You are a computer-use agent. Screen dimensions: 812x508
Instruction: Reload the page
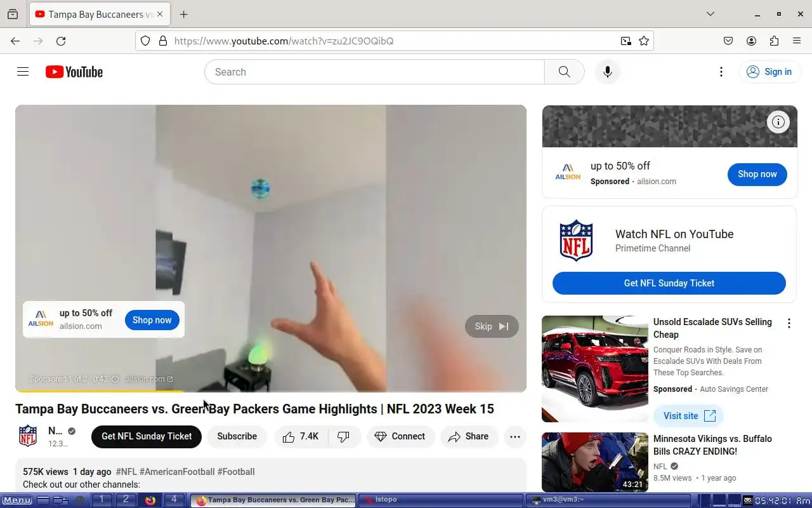(x=61, y=41)
